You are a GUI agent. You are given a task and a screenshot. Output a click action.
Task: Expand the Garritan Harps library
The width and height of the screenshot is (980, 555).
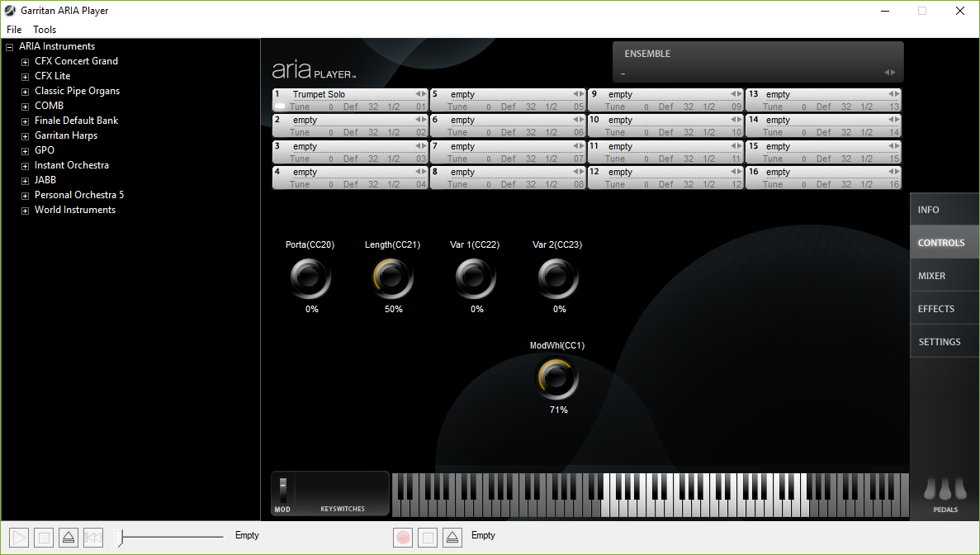(25, 136)
